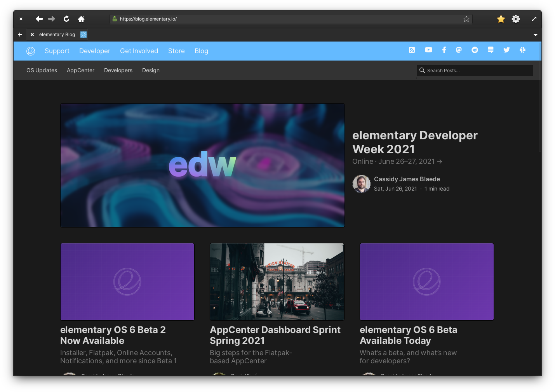Open the browser settings gear menu
Image resolution: width=555 pixels, height=392 pixels.
pyautogui.click(x=515, y=19)
